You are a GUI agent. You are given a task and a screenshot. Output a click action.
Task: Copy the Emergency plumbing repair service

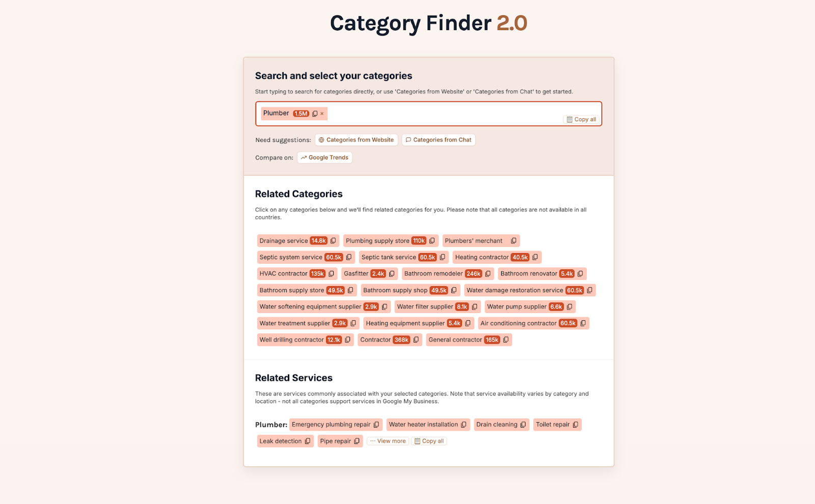click(376, 424)
